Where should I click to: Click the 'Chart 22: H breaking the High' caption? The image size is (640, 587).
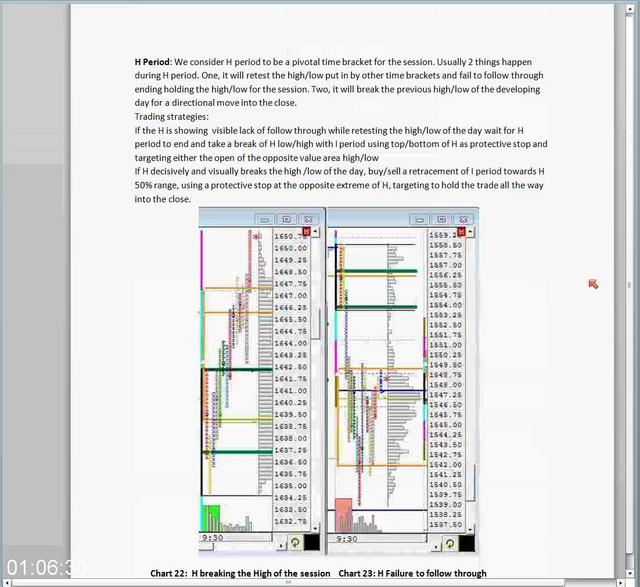[240, 573]
